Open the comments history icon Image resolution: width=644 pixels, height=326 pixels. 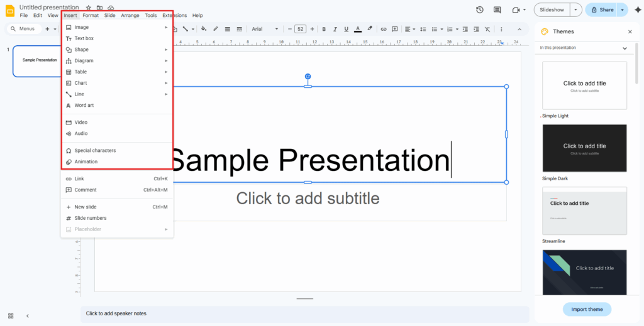tap(497, 10)
